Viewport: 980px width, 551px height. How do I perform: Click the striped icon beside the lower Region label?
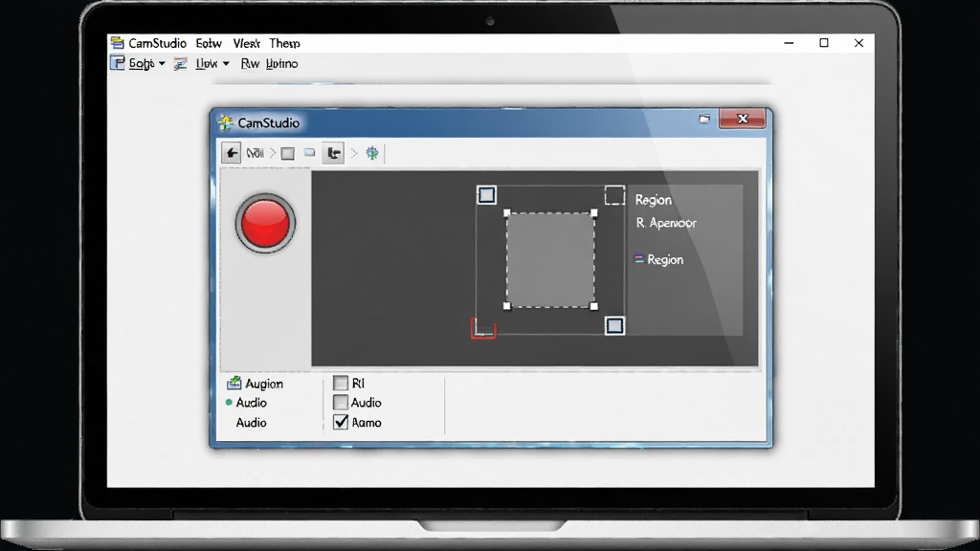[639, 258]
